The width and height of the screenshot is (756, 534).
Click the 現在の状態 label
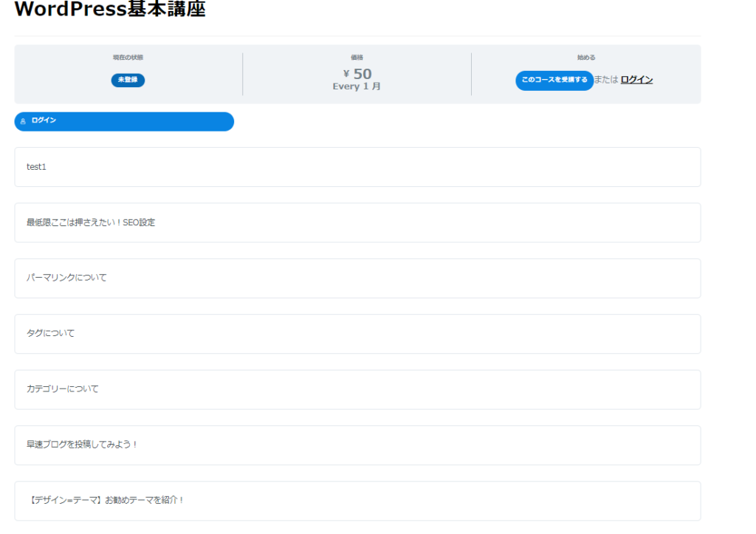tap(128, 58)
